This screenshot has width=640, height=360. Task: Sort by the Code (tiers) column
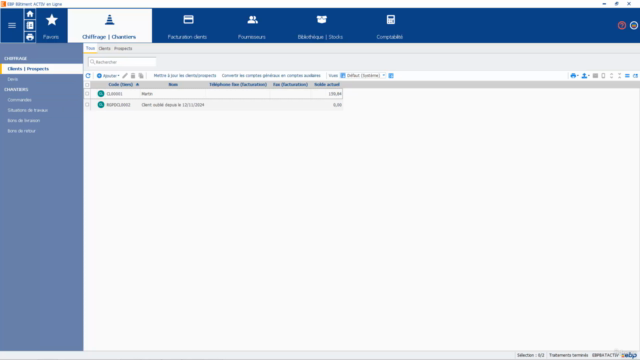tap(121, 84)
